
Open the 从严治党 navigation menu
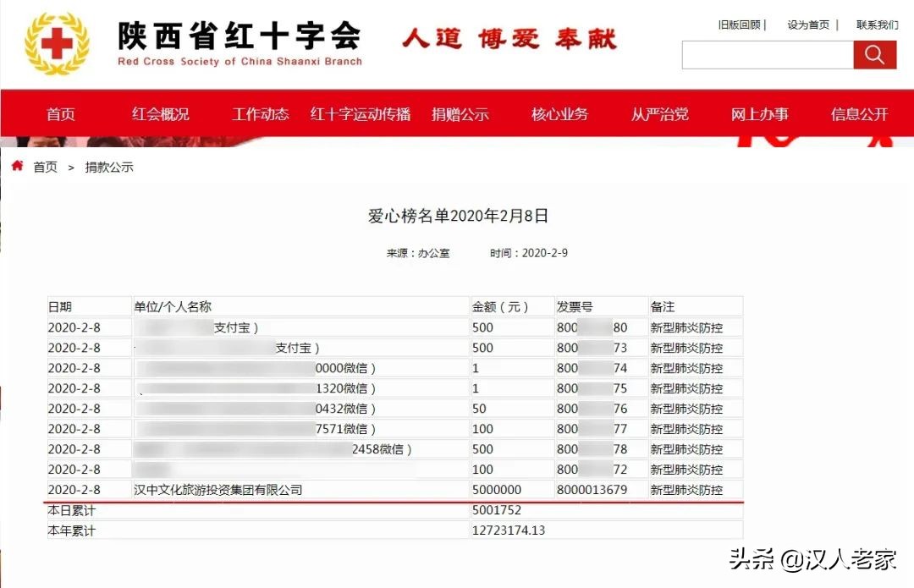pos(659,113)
